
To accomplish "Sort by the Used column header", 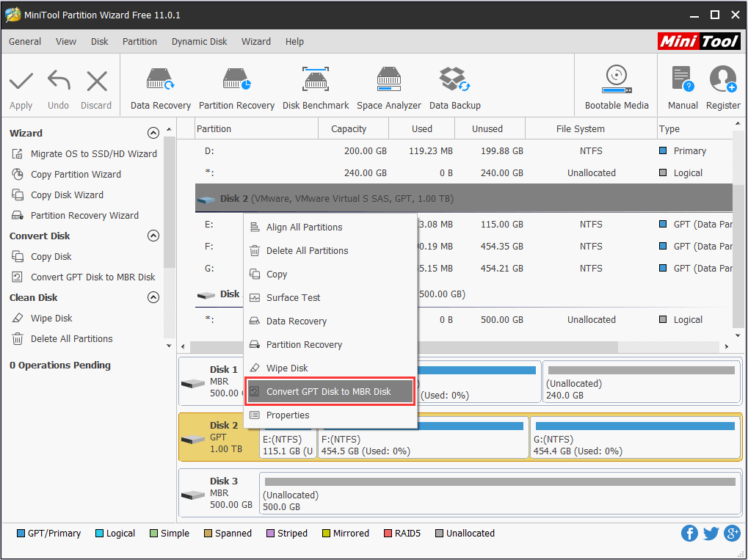I will click(421, 128).
